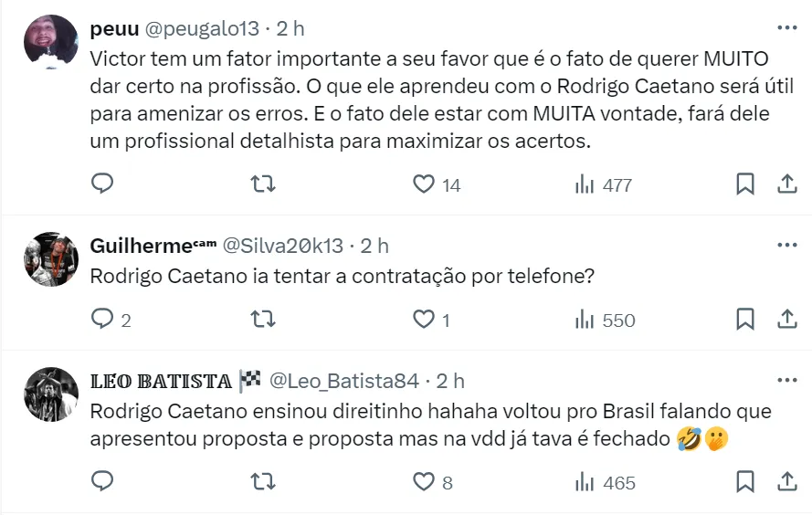This screenshot has width=812, height=515.
Task: Retweet peuu's post about Victor
Action: pos(263,184)
